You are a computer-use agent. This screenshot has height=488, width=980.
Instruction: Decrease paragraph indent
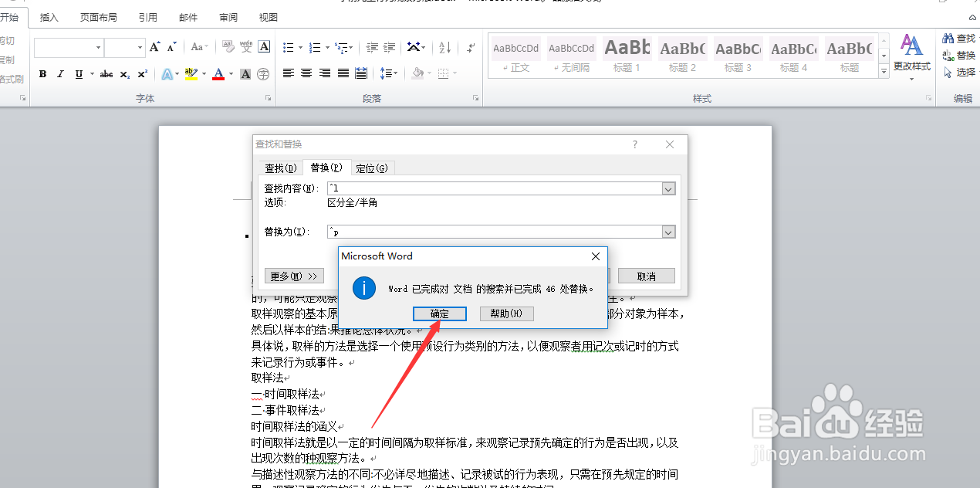[372, 47]
